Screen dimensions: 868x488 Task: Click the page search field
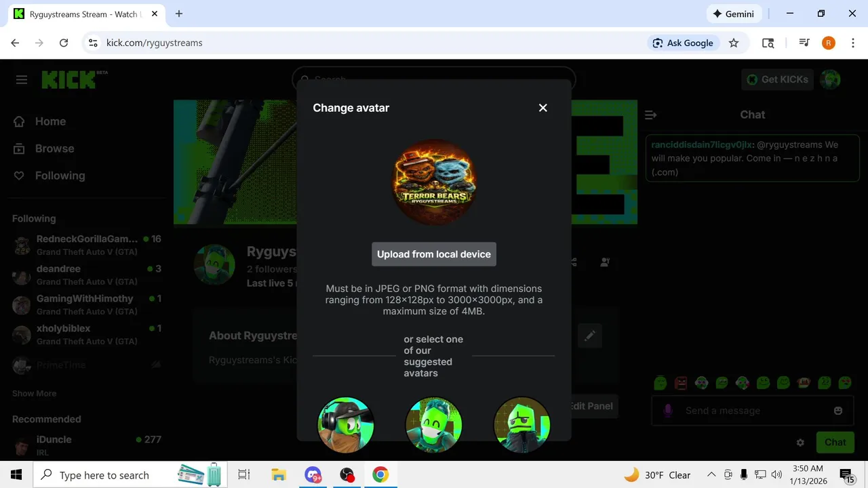[434, 79]
